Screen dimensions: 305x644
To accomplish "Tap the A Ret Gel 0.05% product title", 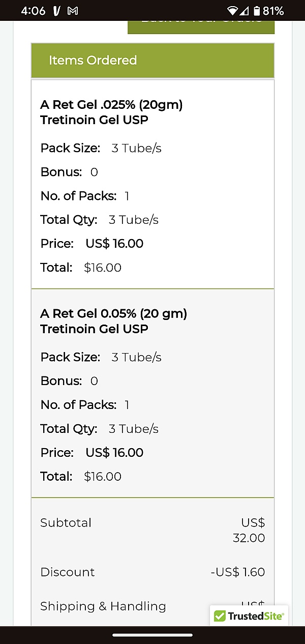I will (x=114, y=321).
